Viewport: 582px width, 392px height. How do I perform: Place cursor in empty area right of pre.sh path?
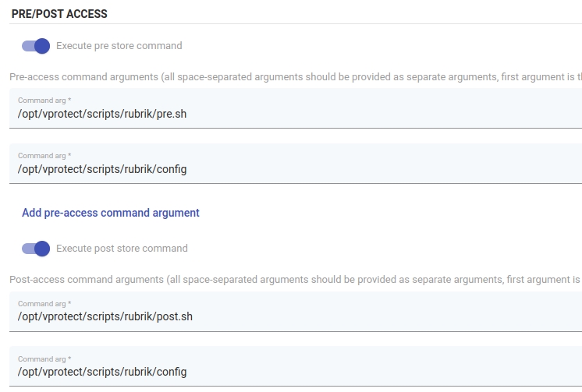click(390, 114)
